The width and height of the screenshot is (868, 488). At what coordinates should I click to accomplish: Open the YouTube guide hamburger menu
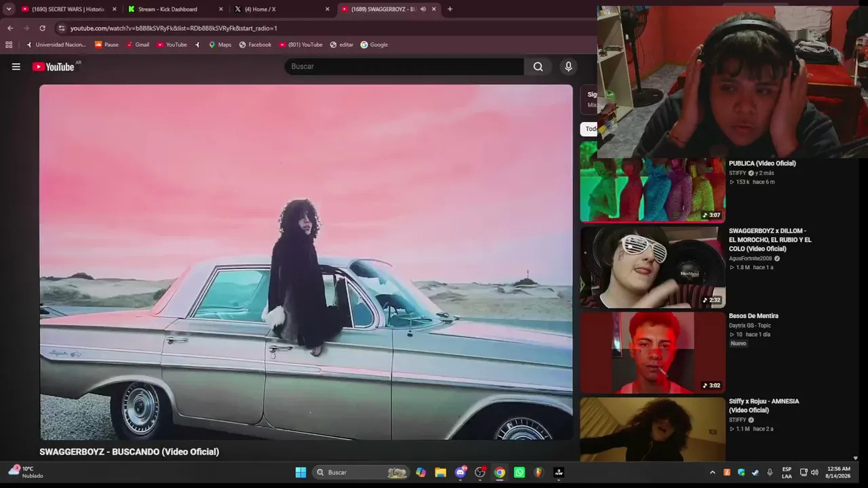[x=16, y=66]
